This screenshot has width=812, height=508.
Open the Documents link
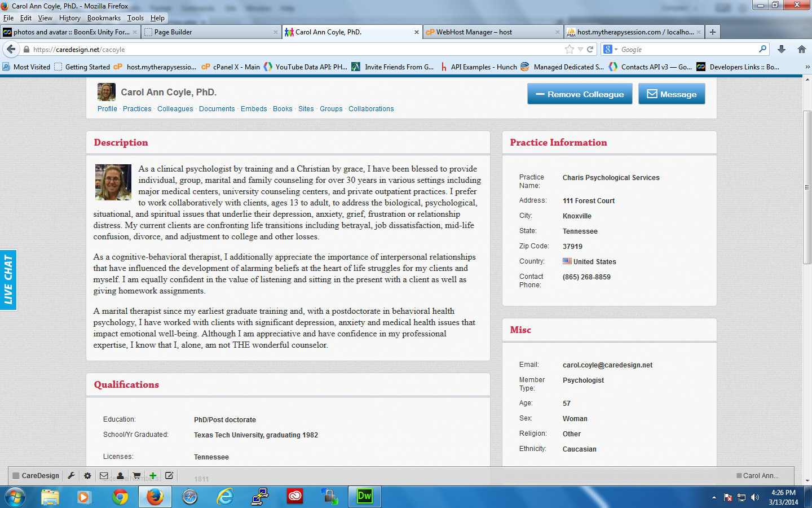[x=217, y=109]
